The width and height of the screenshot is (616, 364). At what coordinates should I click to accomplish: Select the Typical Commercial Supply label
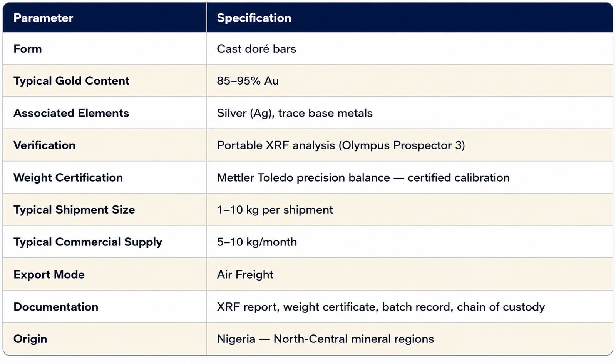88,242
